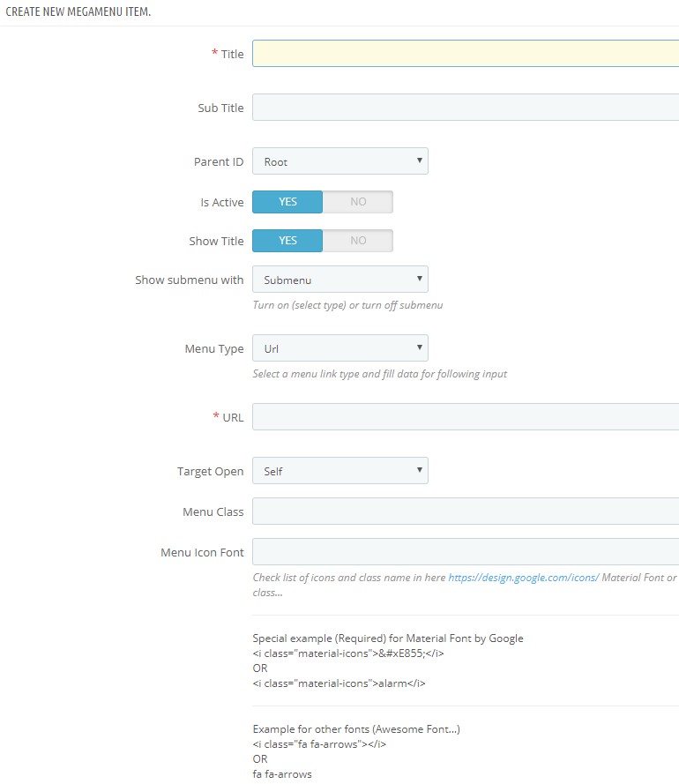679x784 pixels.
Task: Click the Target Open label
Action: point(210,472)
